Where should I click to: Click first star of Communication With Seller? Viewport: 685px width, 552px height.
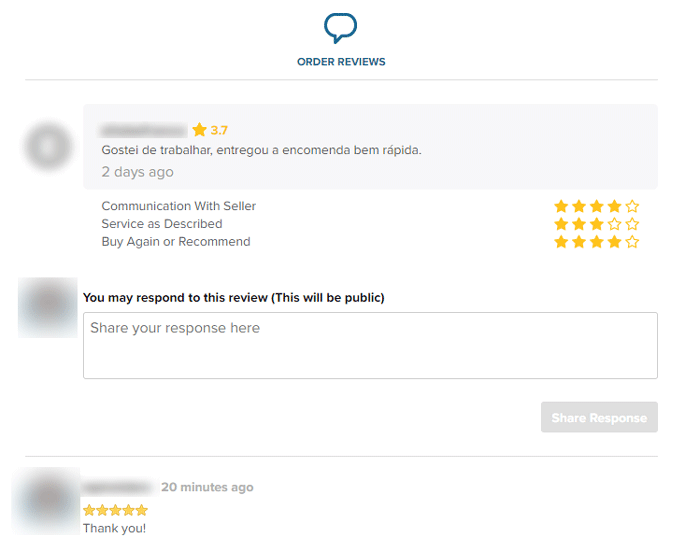tap(561, 206)
